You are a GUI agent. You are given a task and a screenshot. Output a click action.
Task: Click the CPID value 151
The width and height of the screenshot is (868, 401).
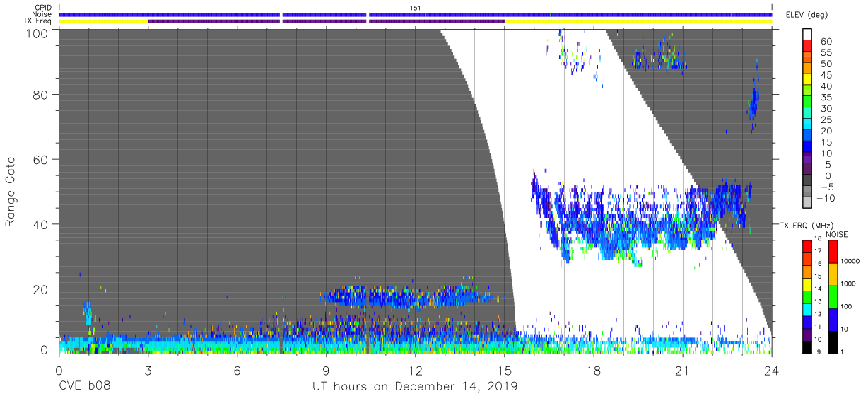tap(415, 8)
